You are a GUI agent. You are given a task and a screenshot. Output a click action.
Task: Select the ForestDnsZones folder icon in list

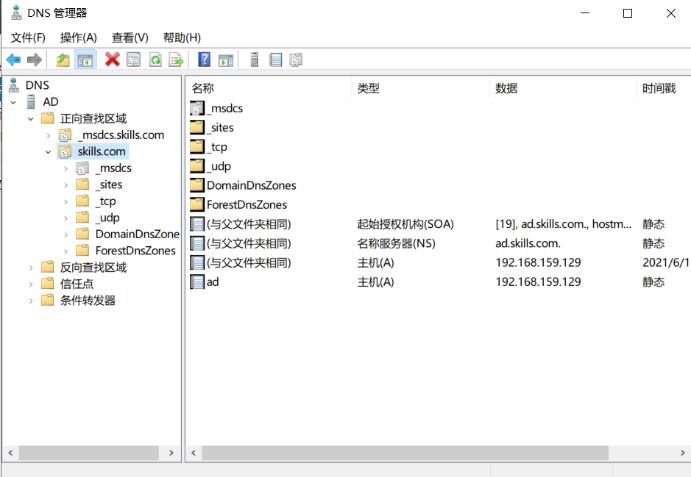tap(197, 205)
